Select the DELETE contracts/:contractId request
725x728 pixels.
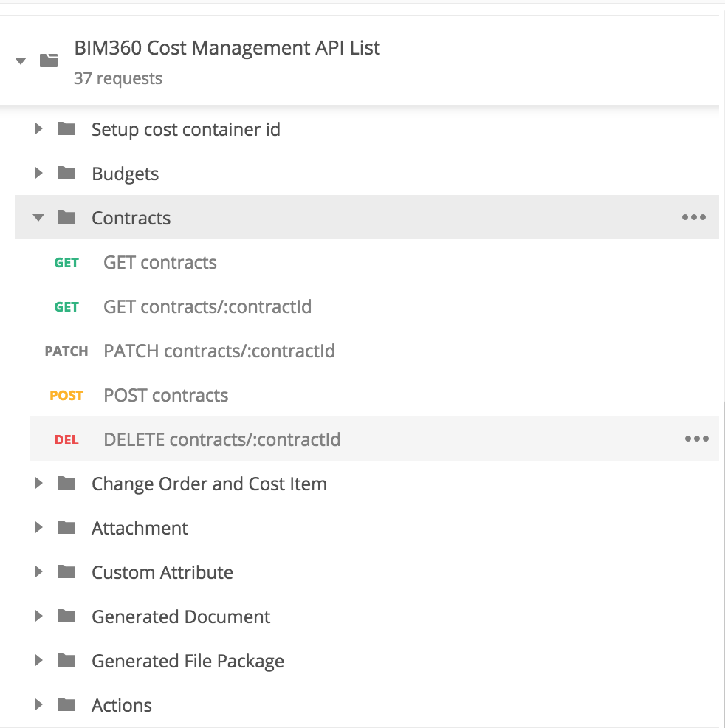point(374,439)
